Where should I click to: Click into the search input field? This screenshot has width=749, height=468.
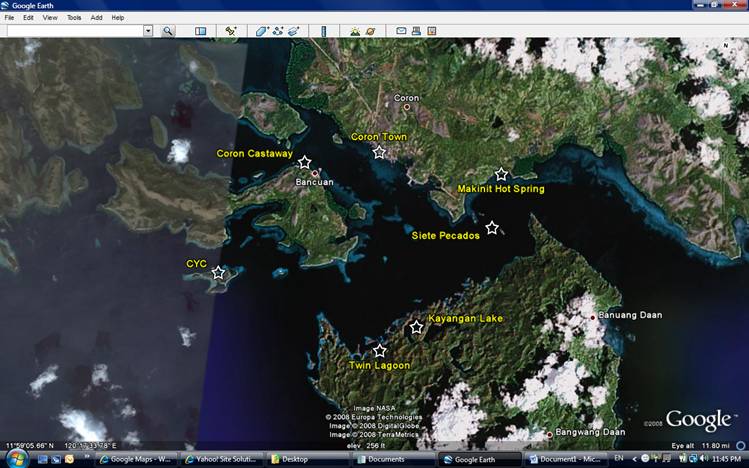coord(75,31)
